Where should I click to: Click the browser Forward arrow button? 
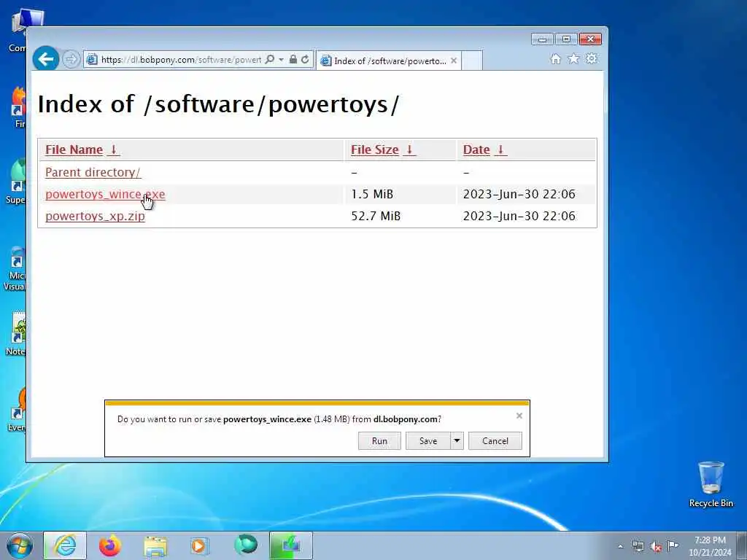pos(71,60)
